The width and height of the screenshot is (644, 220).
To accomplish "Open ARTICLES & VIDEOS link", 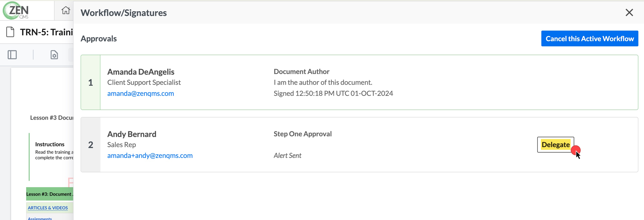I will click(x=48, y=208).
